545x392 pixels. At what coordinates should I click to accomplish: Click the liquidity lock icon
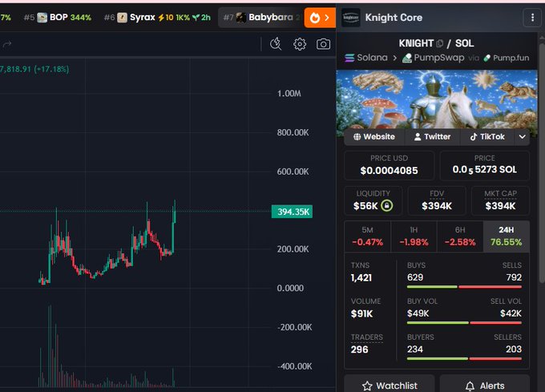pos(387,205)
